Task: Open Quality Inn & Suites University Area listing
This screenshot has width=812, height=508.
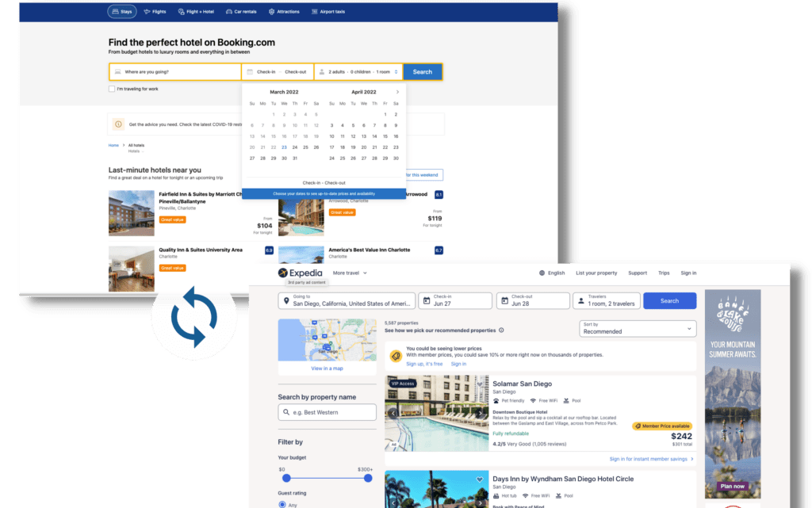Action: (201, 250)
